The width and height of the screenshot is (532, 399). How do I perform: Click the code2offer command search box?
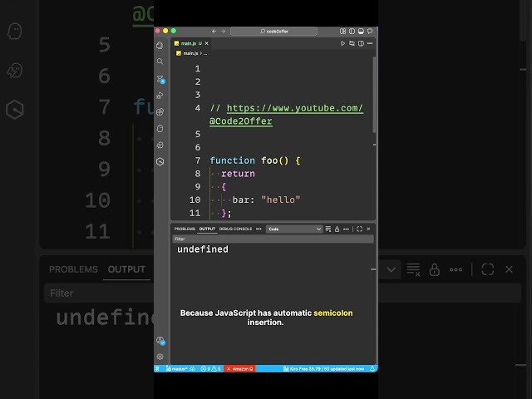coord(273,32)
